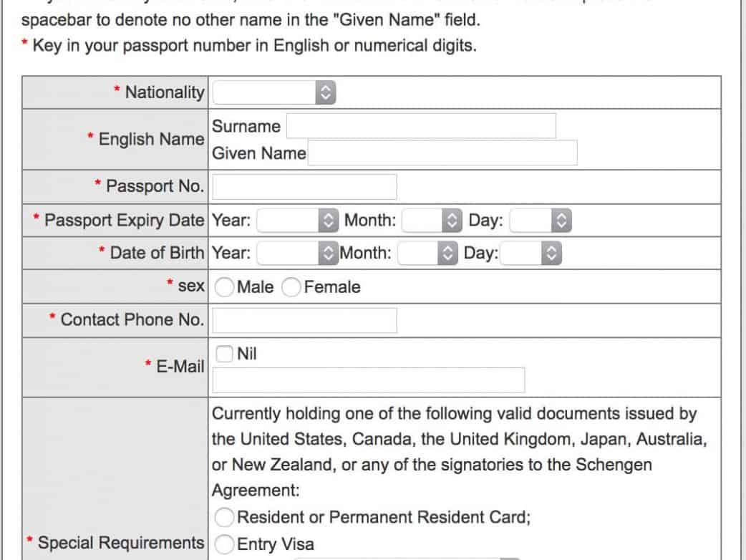
Task: Select Passport Expiry Date Day dropdown
Action: point(541,221)
